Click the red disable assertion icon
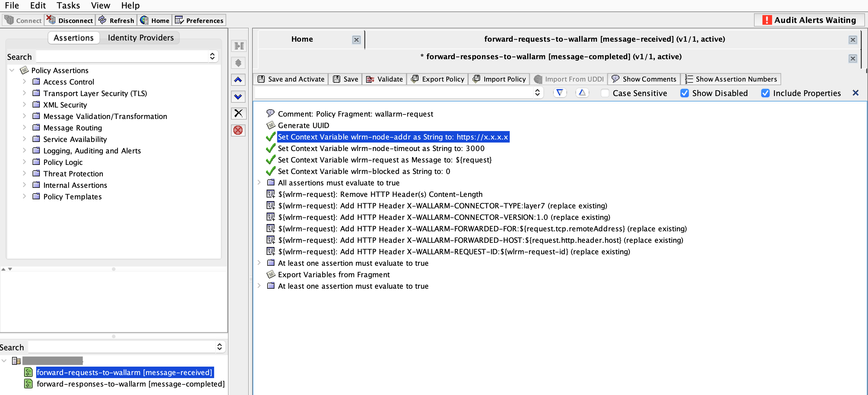This screenshot has height=395, width=868. 238,130
